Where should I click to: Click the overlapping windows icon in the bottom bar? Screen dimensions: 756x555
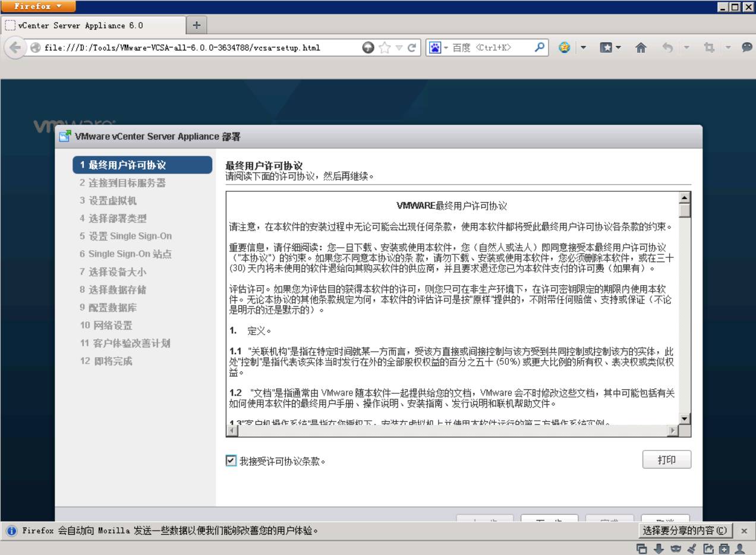coord(642,548)
